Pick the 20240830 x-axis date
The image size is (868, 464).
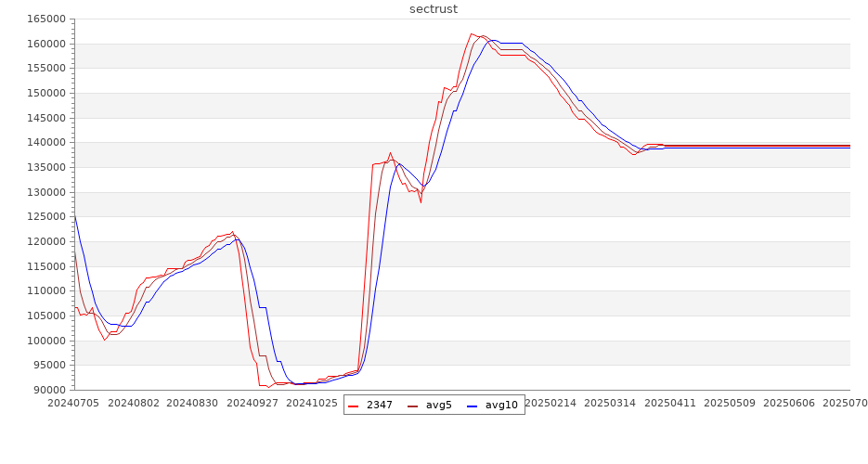[x=193, y=404]
